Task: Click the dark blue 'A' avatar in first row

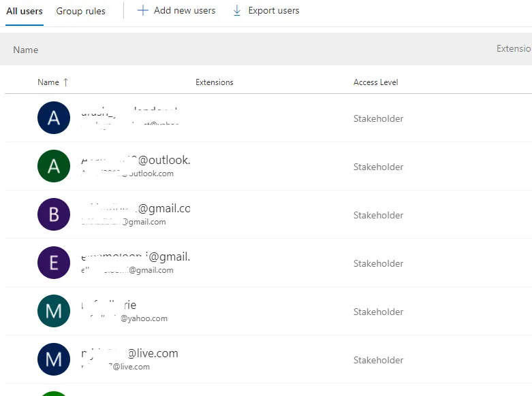Action: click(54, 118)
